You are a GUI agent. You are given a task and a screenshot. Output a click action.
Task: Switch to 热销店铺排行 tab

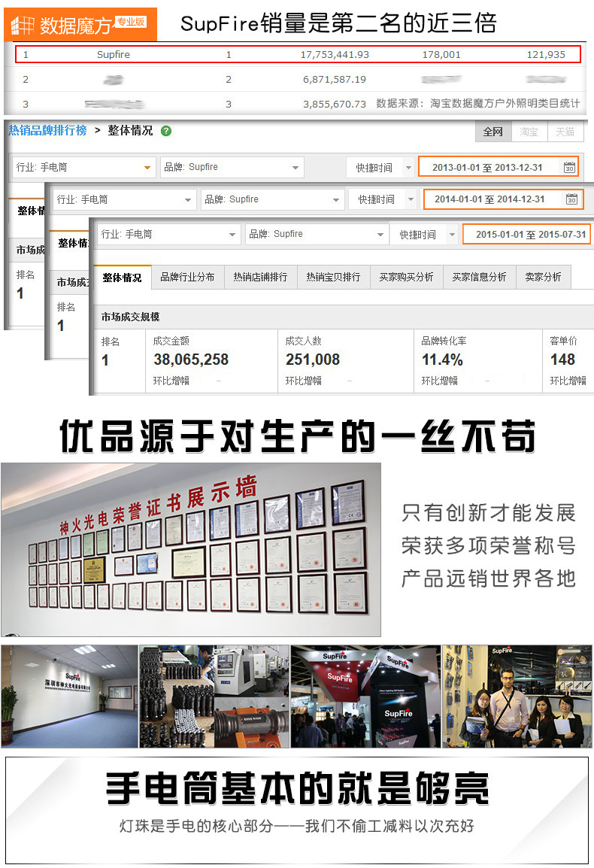pyautogui.click(x=260, y=277)
